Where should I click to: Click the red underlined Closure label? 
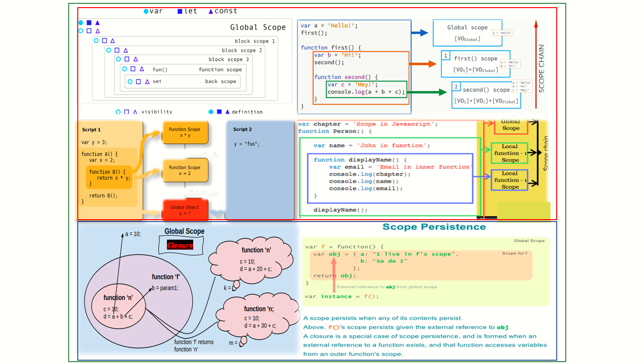(x=180, y=245)
